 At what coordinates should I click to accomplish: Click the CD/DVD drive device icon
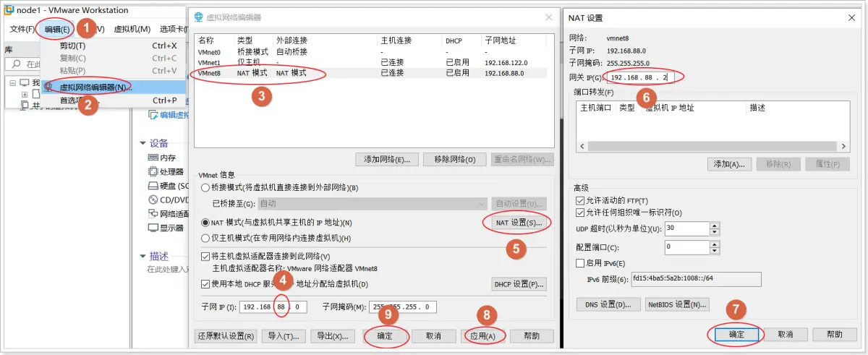(153, 200)
